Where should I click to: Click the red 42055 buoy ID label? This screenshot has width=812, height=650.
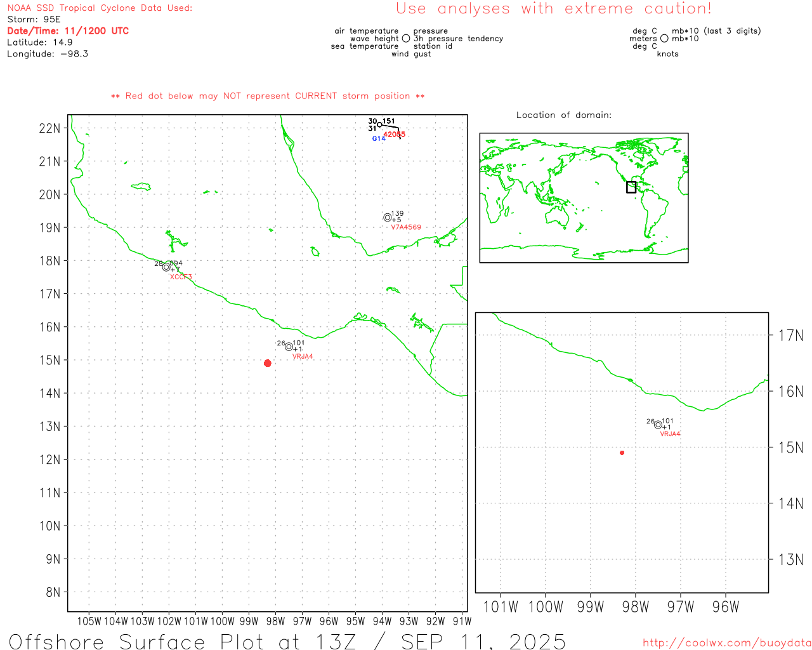tap(394, 135)
